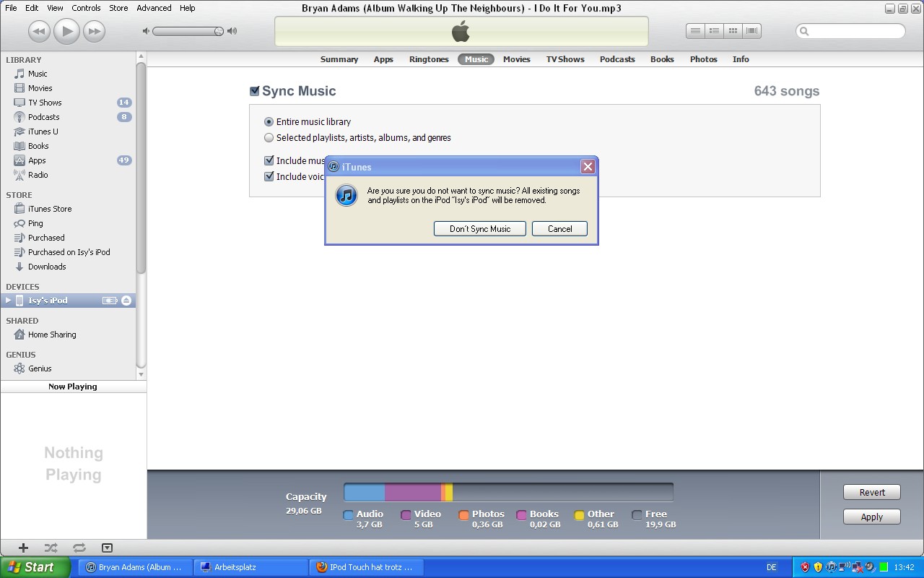This screenshot has width=924, height=578.
Task: Toggle the artwork viewer arrow button
Action: point(107,548)
